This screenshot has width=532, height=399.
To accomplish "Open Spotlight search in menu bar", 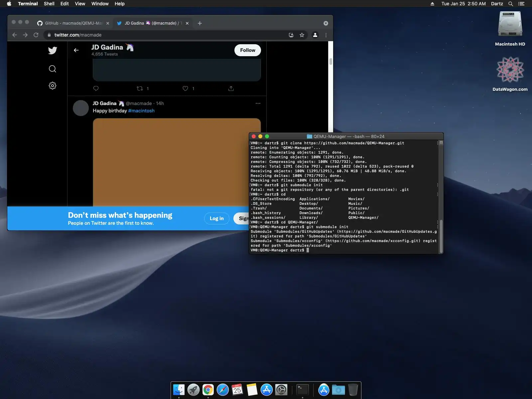I will coord(511,4).
